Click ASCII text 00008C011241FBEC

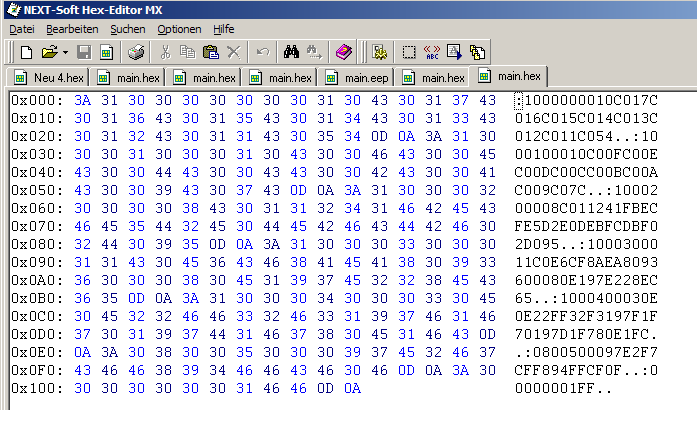pyautogui.click(x=586, y=208)
